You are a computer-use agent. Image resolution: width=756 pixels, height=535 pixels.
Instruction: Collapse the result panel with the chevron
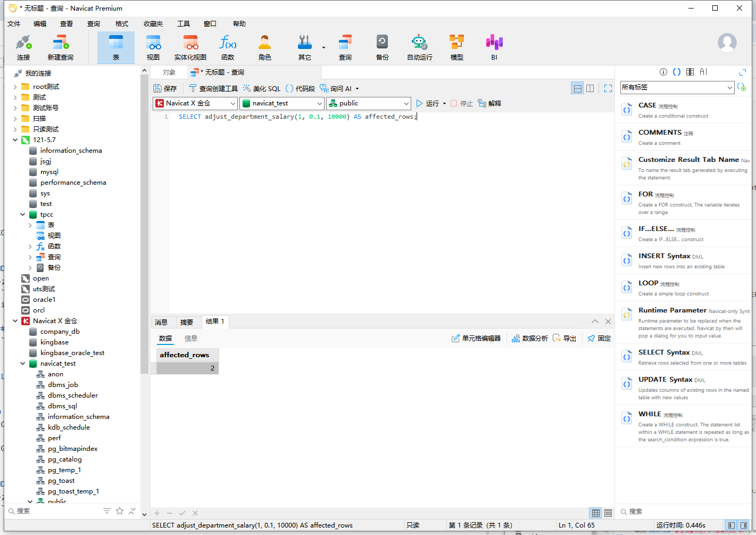[x=595, y=322]
